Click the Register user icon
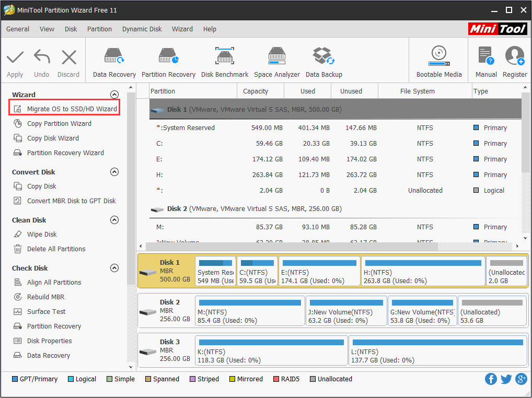The width and height of the screenshot is (532, 398). pos(515,56)
